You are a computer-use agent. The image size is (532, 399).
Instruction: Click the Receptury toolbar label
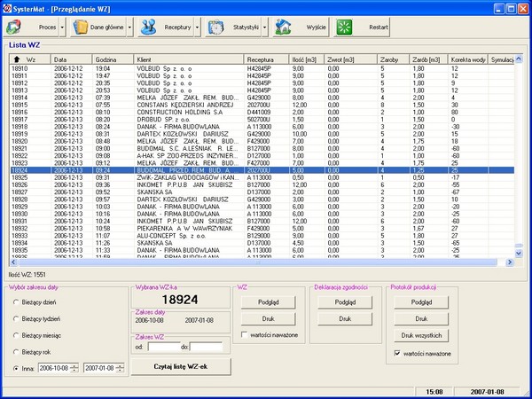point(178,27)
